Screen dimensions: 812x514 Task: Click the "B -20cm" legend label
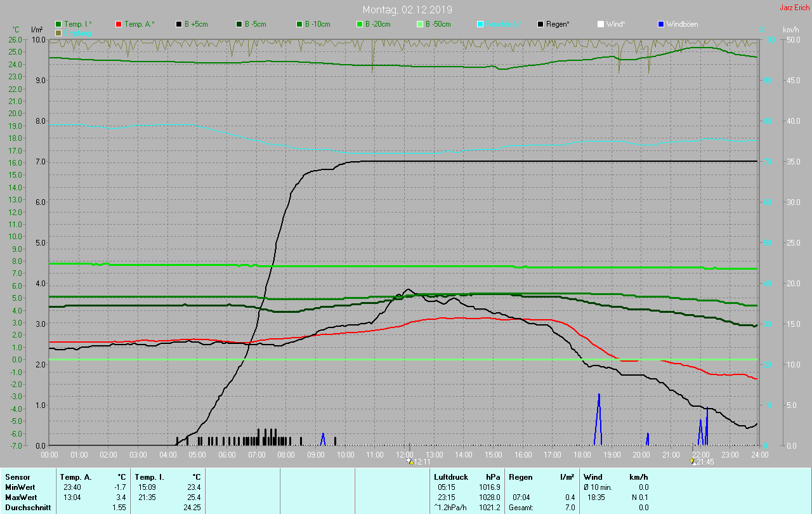click(378, 24)
